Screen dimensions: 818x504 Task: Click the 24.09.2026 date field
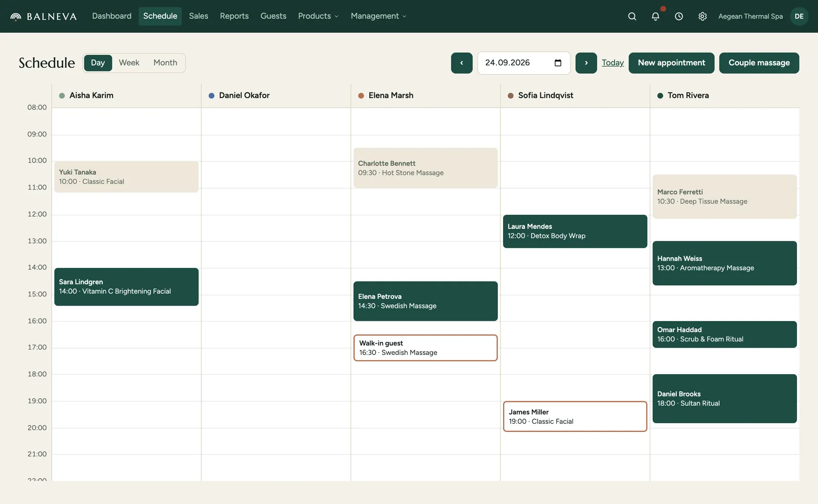524,63
